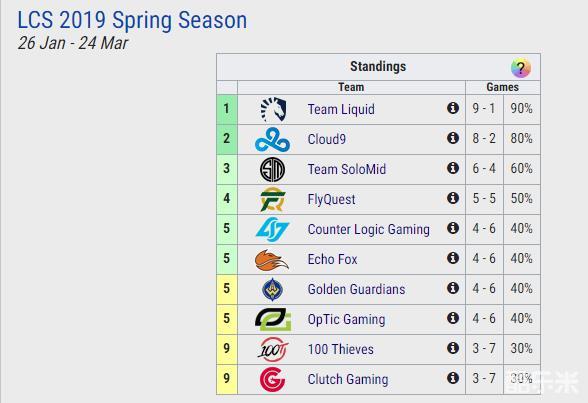This screenshot has width=588, height=403.
Task: Click the Clutch Gaming logo
Action: [273, 379]
